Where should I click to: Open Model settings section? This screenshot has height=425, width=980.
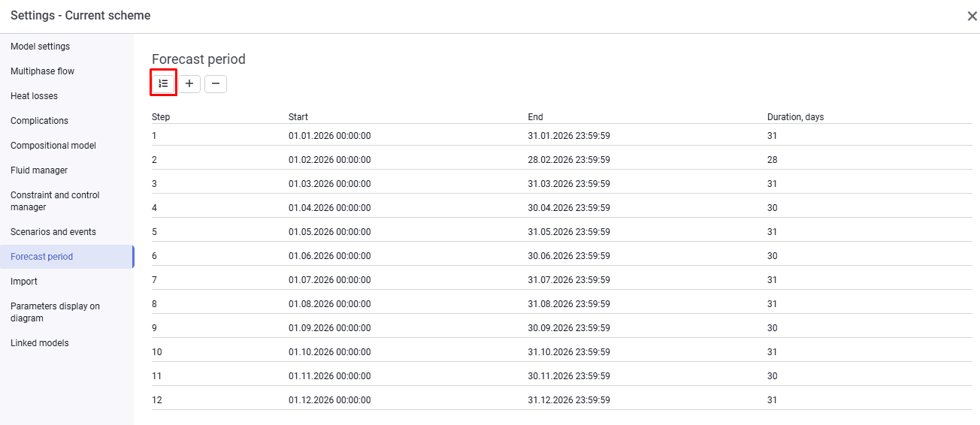pos(41,47)
